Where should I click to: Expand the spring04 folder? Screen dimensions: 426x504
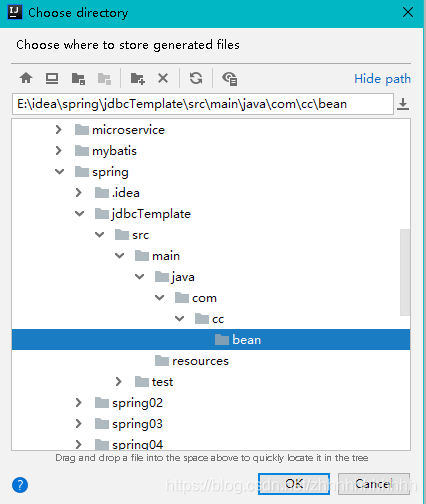pyautogui.click(x=79, y=444)
